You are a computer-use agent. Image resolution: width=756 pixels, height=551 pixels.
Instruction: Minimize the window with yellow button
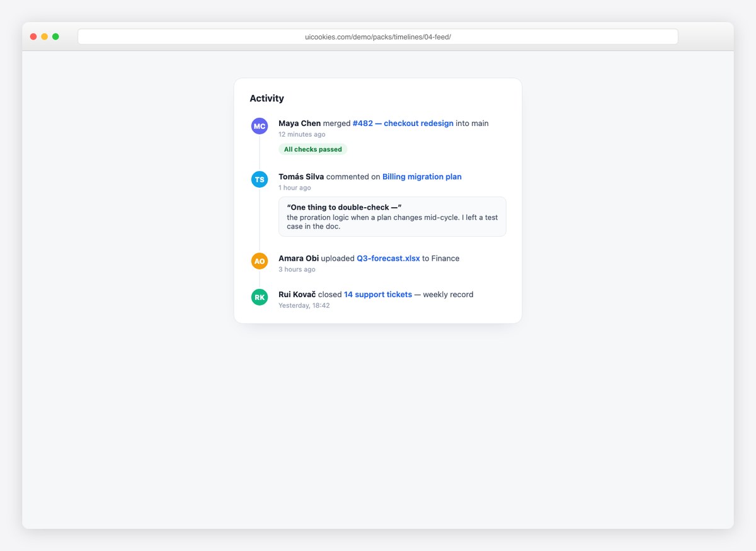(x=44, y=37)
